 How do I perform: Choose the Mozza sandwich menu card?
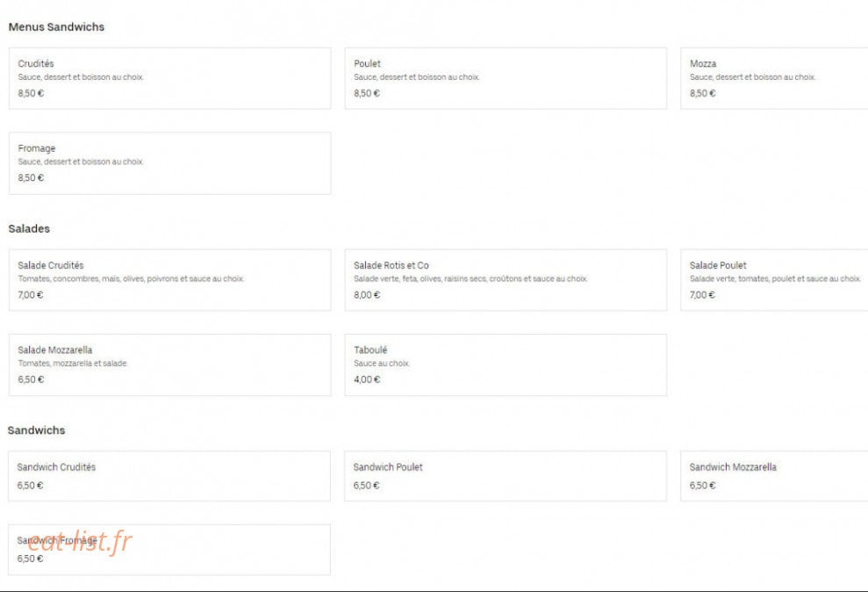coord(774,78)
